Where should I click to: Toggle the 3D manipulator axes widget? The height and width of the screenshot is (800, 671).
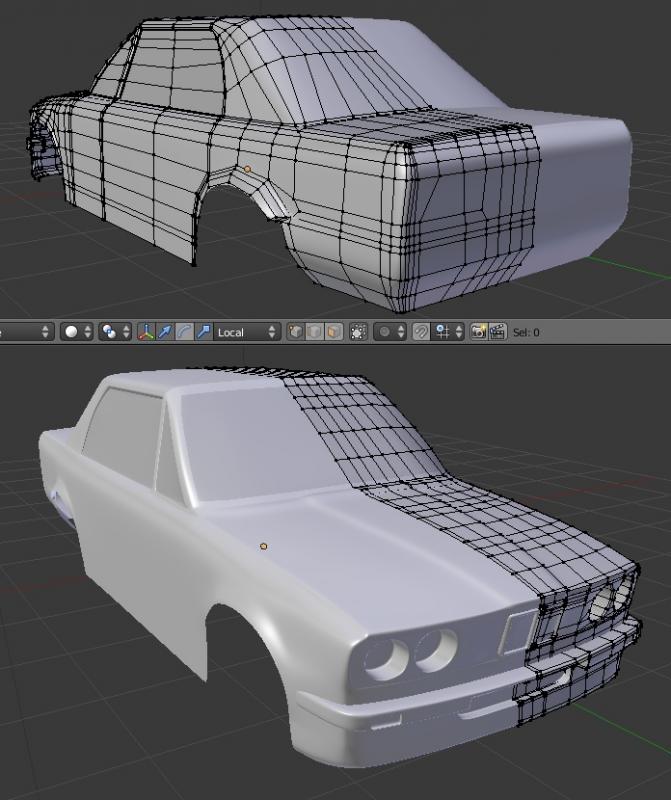point(146,332)
